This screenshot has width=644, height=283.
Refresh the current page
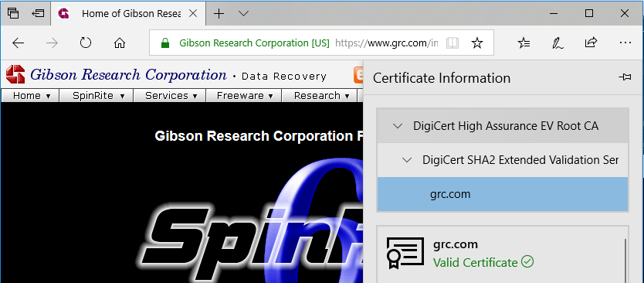86,43
